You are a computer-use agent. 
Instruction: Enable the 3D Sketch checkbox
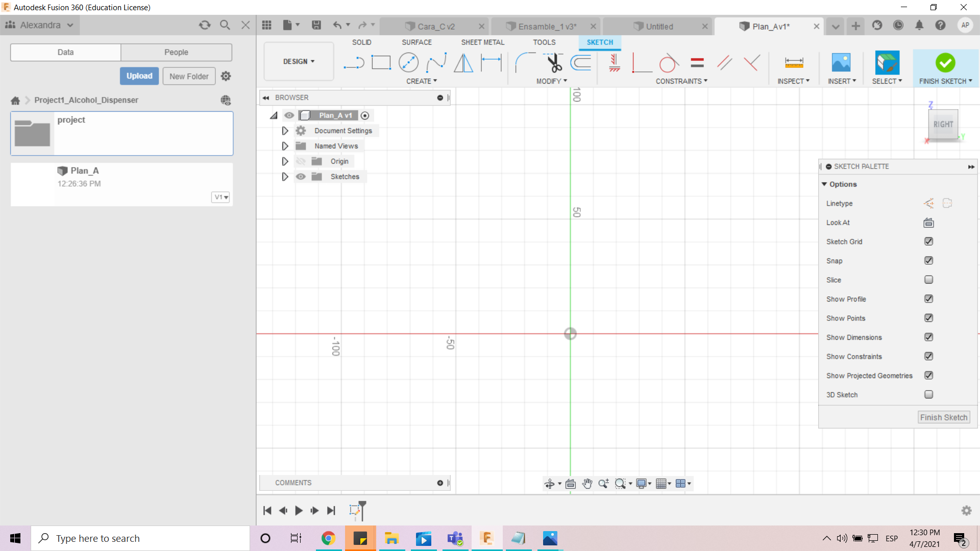pos(928,394)
